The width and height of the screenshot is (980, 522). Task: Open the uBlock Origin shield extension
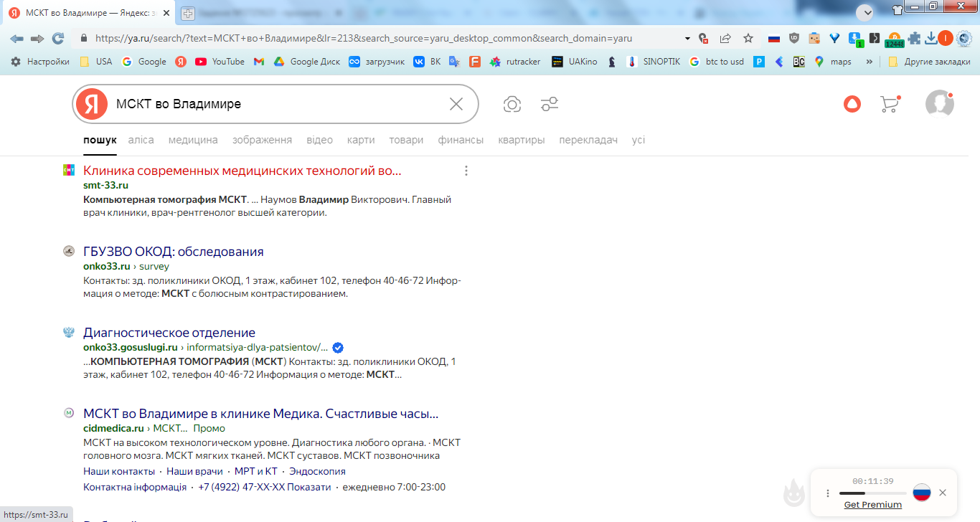(x=794, y=39)
